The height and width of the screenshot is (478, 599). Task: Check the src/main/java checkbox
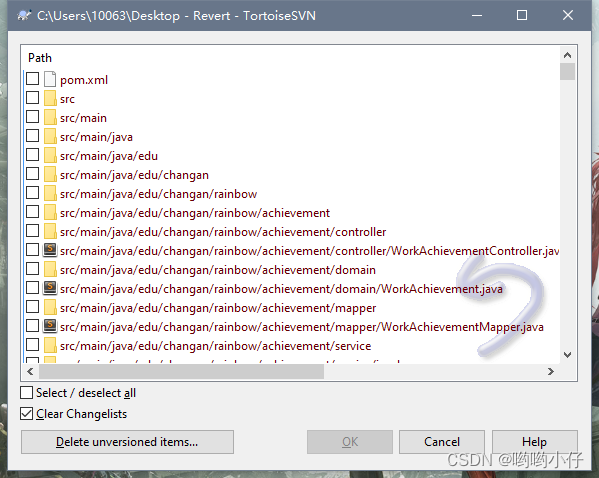[x=32, y=136]
